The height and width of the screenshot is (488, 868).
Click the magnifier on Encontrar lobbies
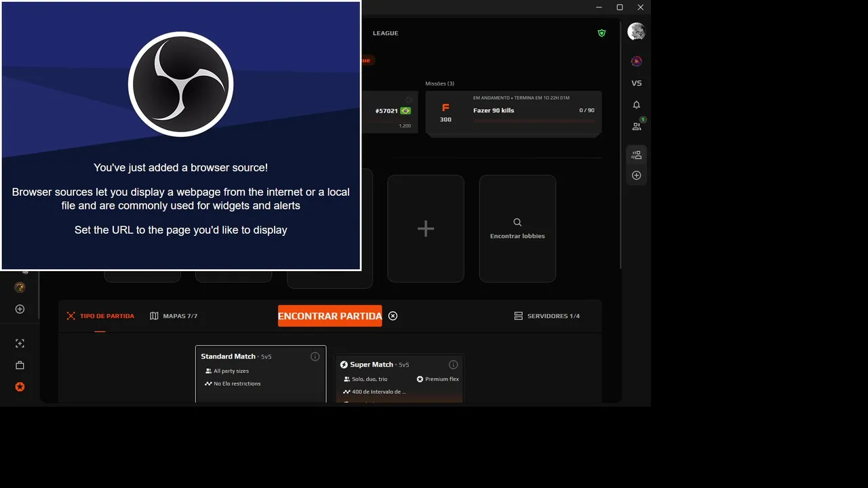tap(517, 222)
